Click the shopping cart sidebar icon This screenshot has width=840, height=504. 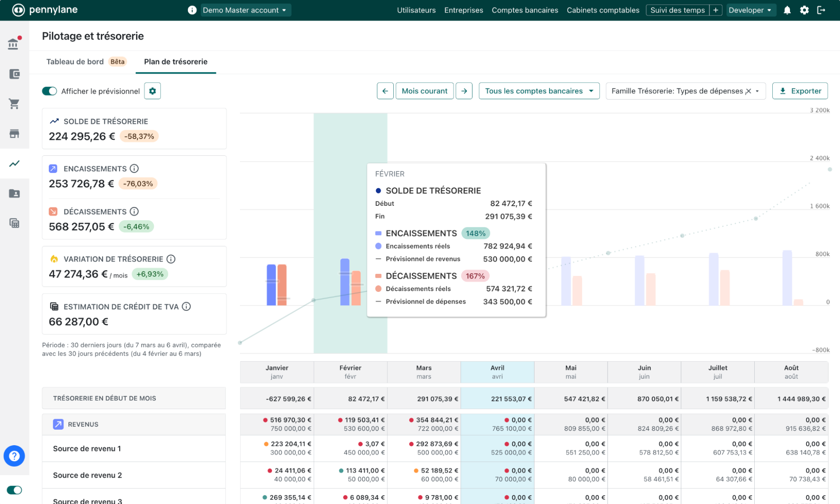tap(14, 104)
